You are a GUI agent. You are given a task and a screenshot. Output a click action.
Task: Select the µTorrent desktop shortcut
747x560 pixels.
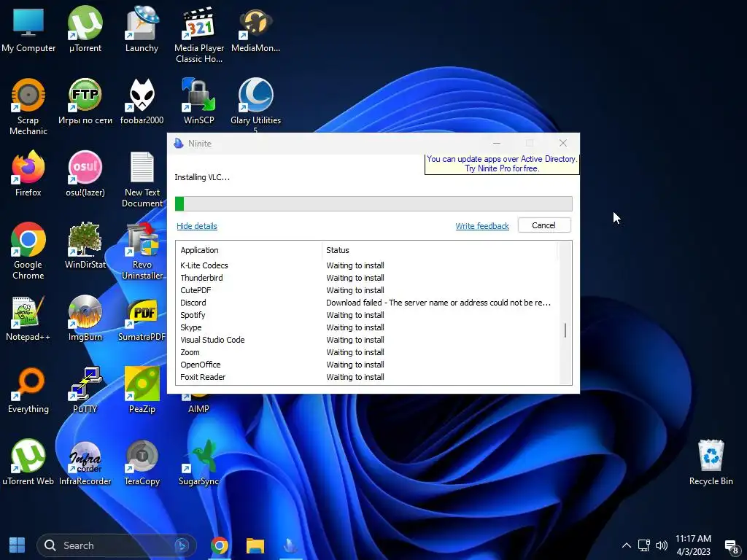click(x=85, y=29)
